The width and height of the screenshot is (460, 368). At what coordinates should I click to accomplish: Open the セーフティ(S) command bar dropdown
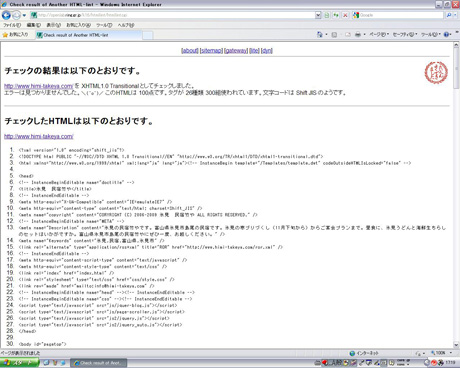click(x=405, y=34)
